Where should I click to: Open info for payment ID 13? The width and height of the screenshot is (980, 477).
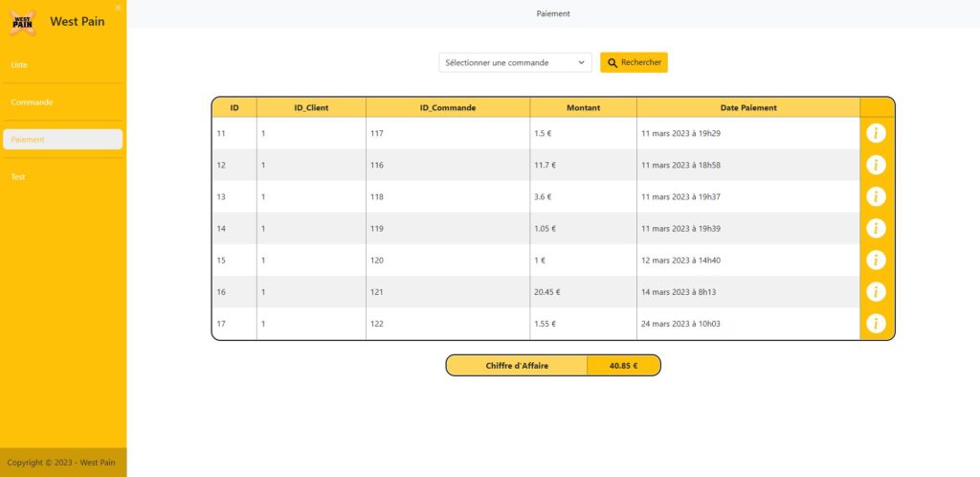pyautogui.click(x=876, y=197)
